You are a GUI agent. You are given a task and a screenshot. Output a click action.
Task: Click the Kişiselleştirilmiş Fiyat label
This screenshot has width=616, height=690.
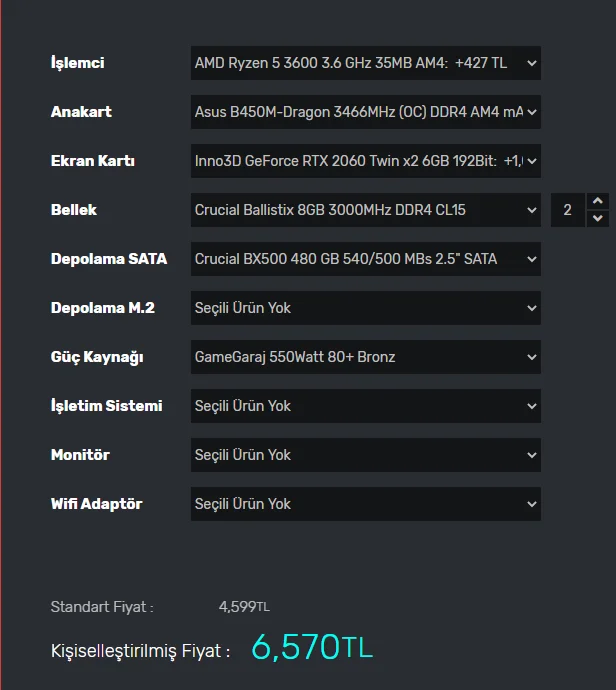(140, 651)
